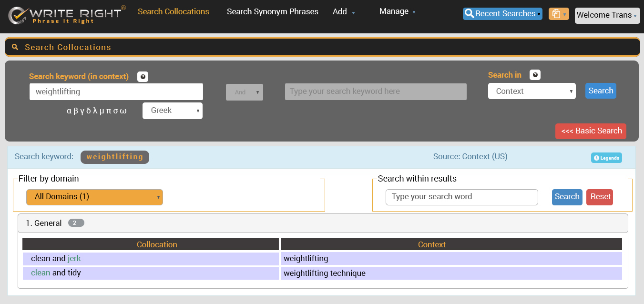Open the orange copy clipboard icon menu
644x304 pixels.
(558, 14)
